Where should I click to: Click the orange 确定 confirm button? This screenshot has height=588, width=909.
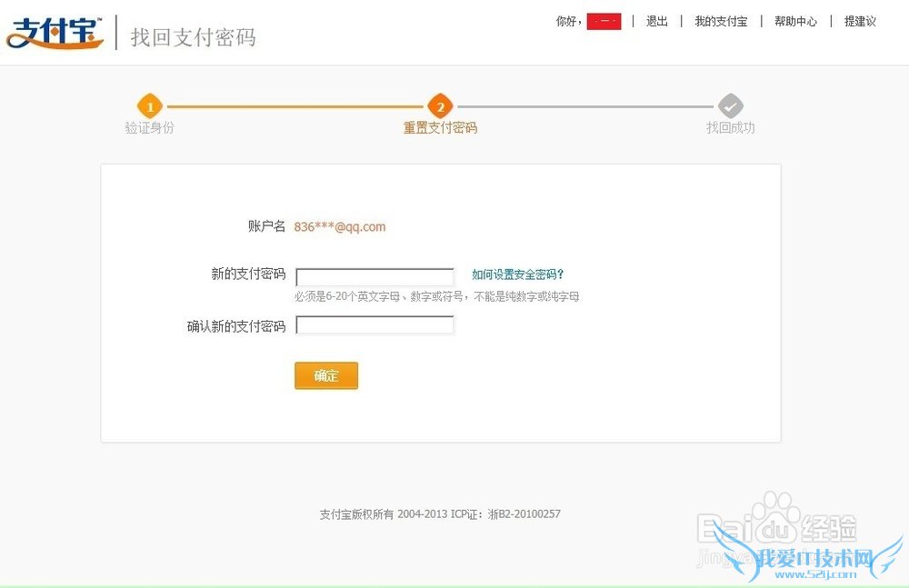coord(326,375)
